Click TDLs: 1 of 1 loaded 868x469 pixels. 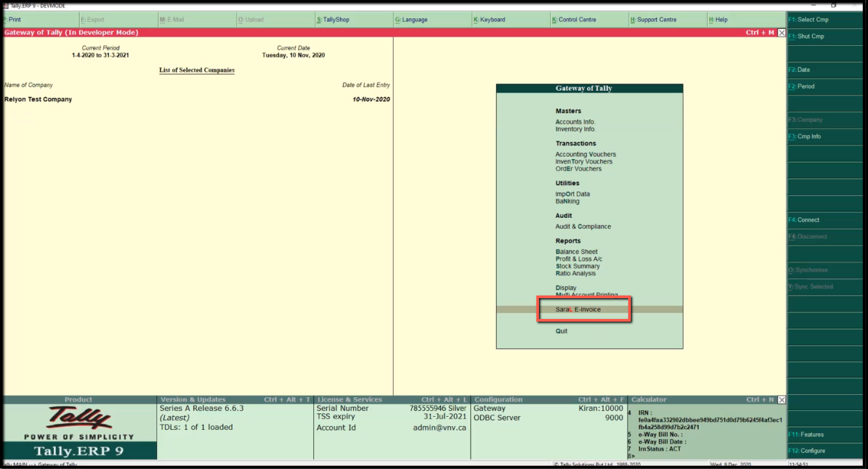point(196,427)
